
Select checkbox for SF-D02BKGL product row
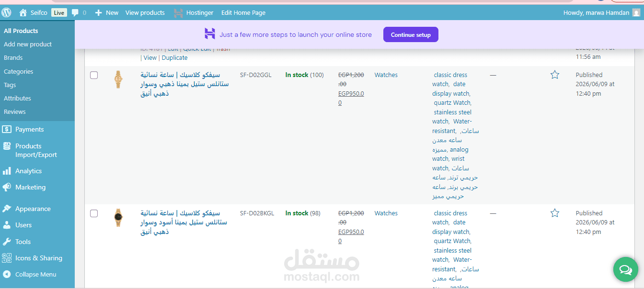coord(94,213)
